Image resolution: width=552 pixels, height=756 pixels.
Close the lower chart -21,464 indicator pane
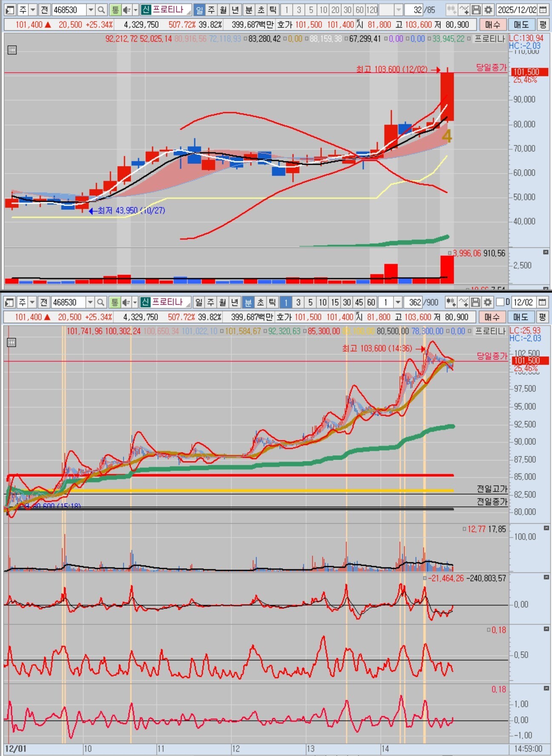(x=546, y=577)
